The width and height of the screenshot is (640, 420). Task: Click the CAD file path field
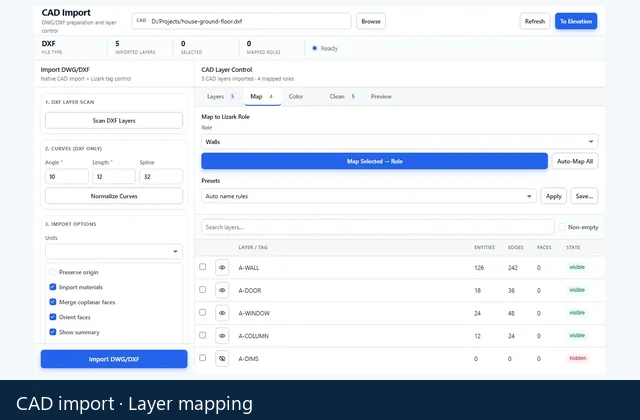point(241,21)
